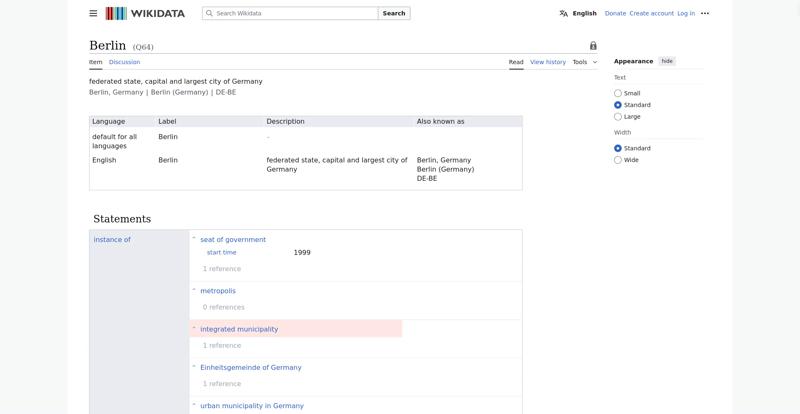
Task: Select Wide width option
Action: pyautogui.click(x=618, y=160)
